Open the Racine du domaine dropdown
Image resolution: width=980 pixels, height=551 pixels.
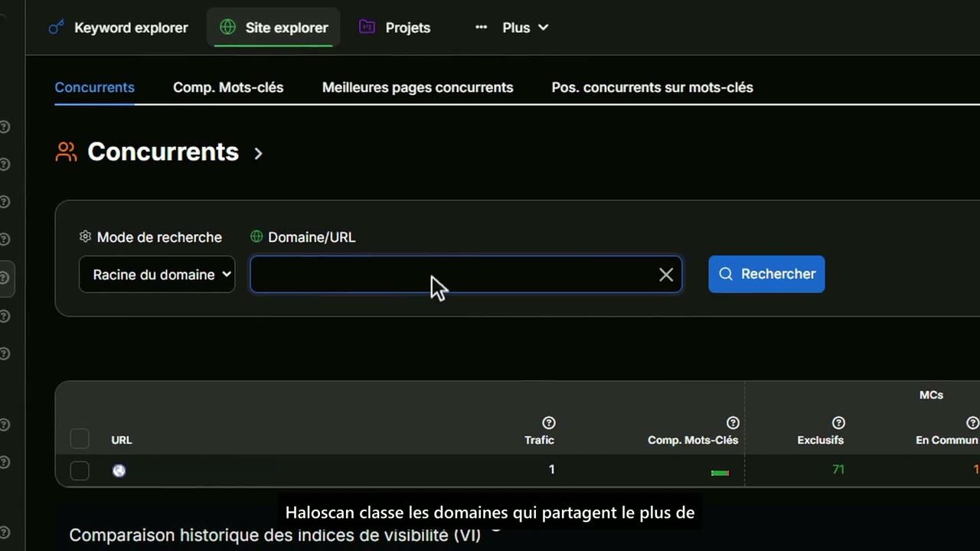(x=157, y=274)
